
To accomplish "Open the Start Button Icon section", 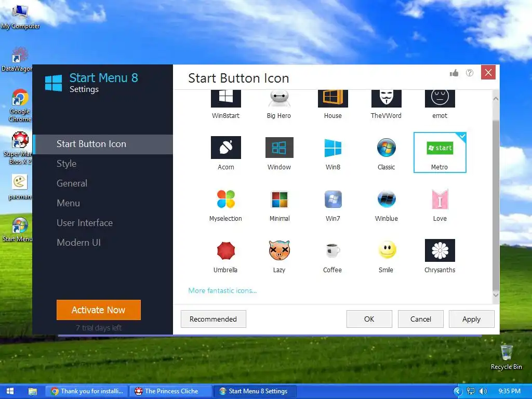I will click(102, 144).
